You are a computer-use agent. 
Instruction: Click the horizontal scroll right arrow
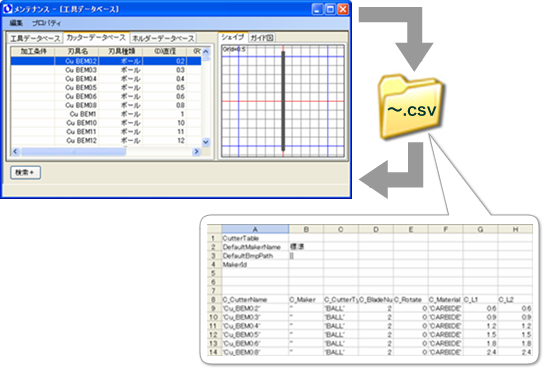[x=196, y=151]
